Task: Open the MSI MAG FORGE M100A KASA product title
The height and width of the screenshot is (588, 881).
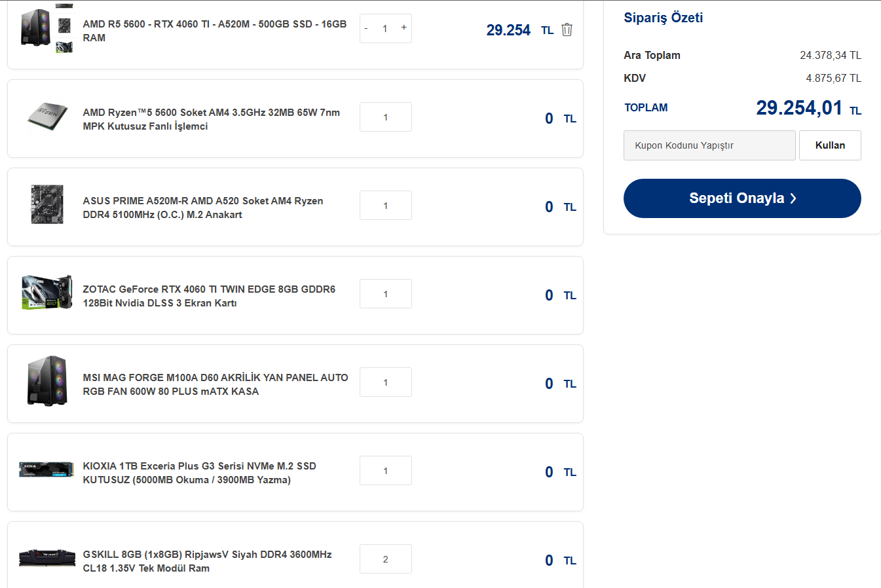Action: pyautogui.click(x=216, y=384)
